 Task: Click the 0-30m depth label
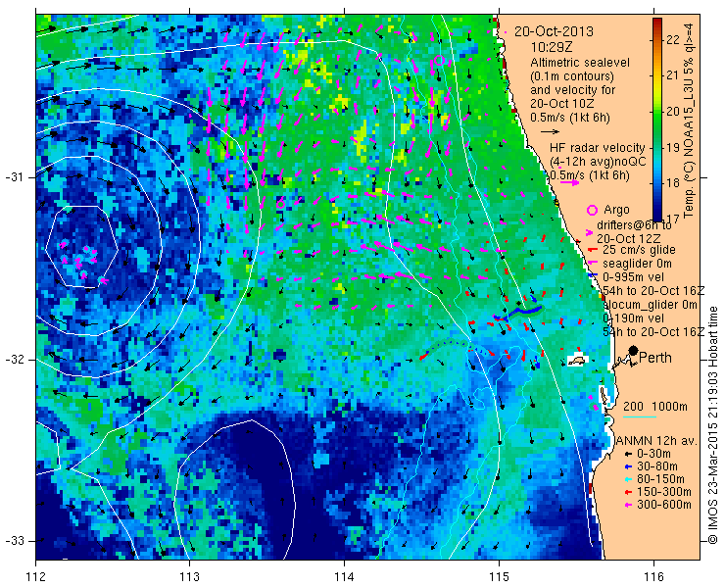pos(653,454)
